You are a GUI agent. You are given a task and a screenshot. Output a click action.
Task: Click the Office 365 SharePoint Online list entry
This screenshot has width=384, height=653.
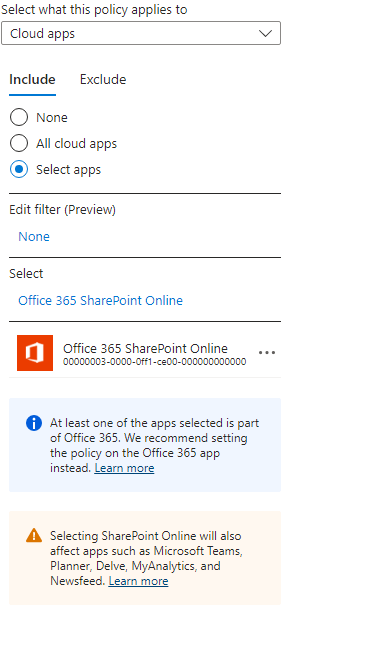point(145,353)
